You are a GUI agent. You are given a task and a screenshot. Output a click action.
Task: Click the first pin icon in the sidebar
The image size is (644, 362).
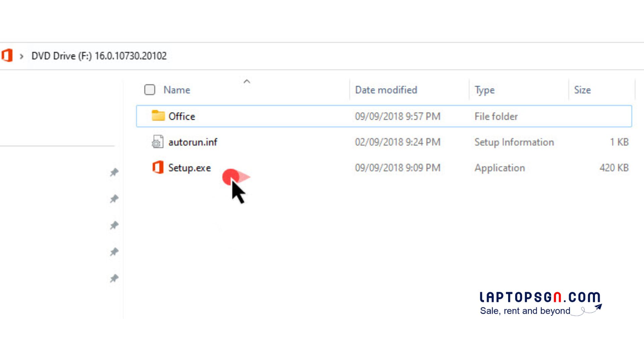[114, 172]
